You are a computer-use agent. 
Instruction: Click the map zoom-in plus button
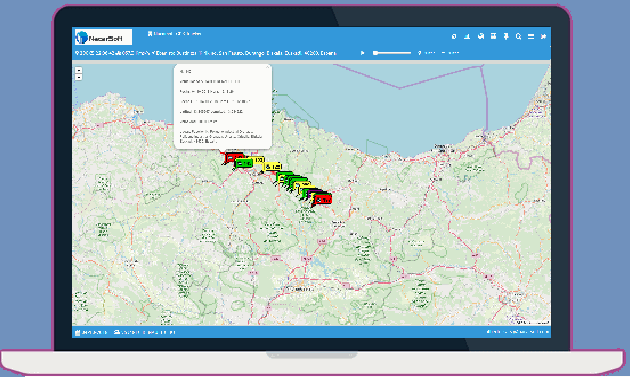79,70
